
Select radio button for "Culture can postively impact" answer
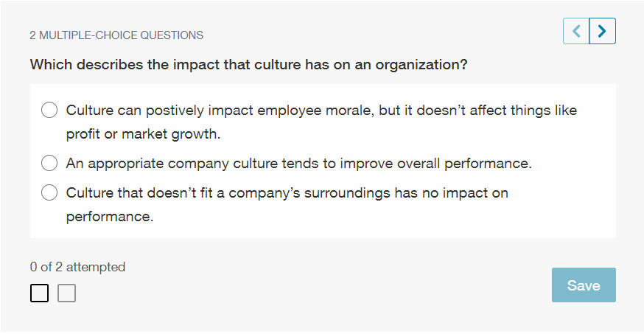point(49,111)
